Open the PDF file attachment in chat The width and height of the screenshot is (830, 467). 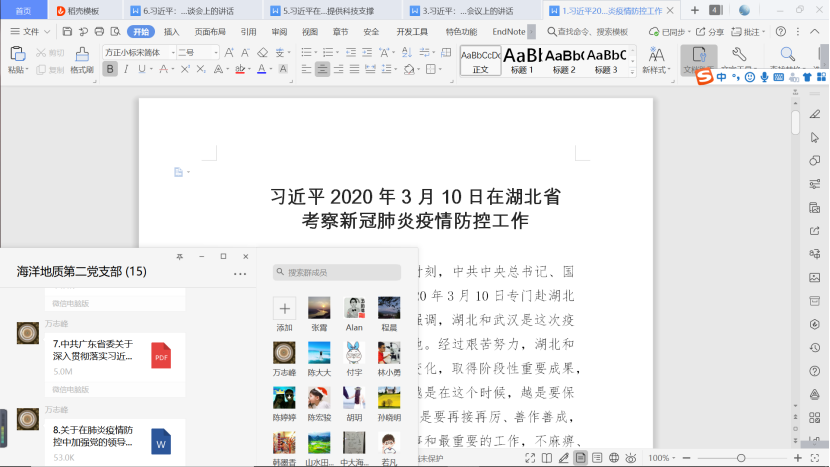[x=161, y=354]
